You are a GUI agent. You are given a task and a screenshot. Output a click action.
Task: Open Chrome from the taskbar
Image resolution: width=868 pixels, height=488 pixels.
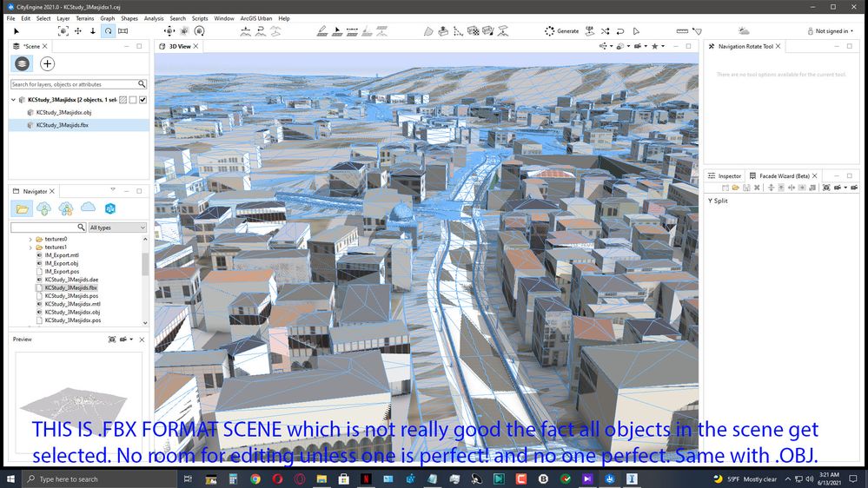tap(255, 478)
